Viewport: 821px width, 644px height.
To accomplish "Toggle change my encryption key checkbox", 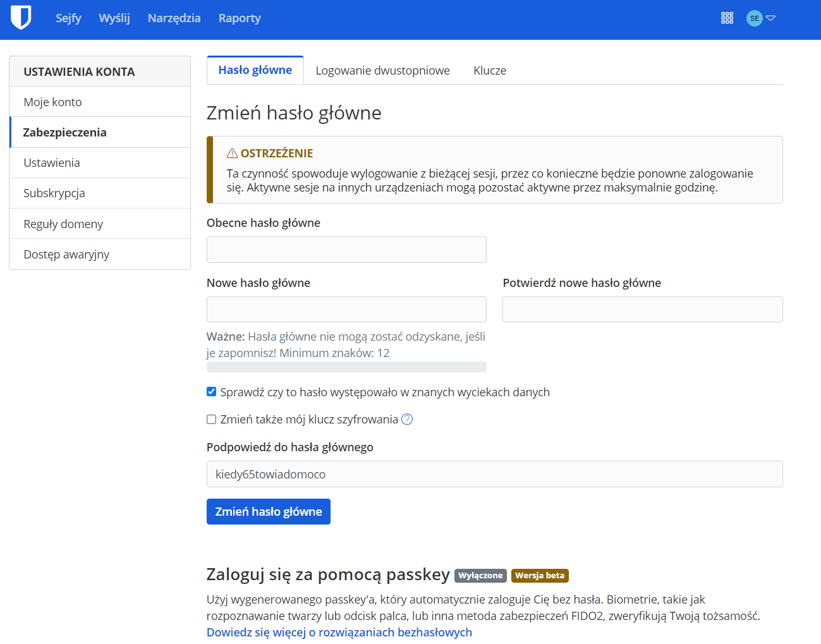I will 212,419.
